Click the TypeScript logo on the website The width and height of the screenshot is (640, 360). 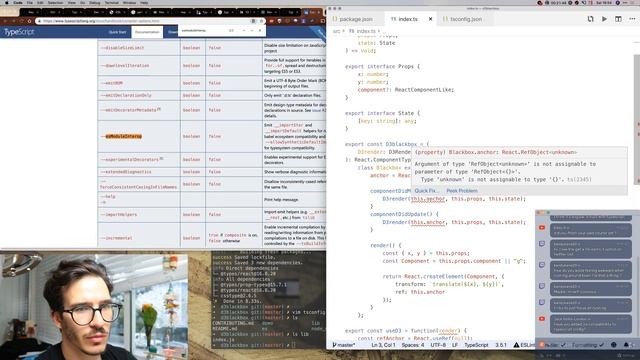coord(19,32)
